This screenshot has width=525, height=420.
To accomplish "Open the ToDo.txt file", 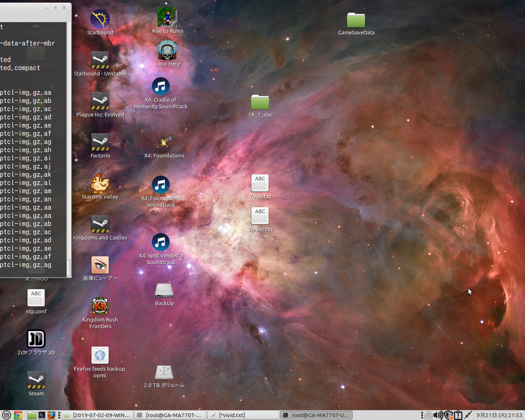I will (260, 183).
